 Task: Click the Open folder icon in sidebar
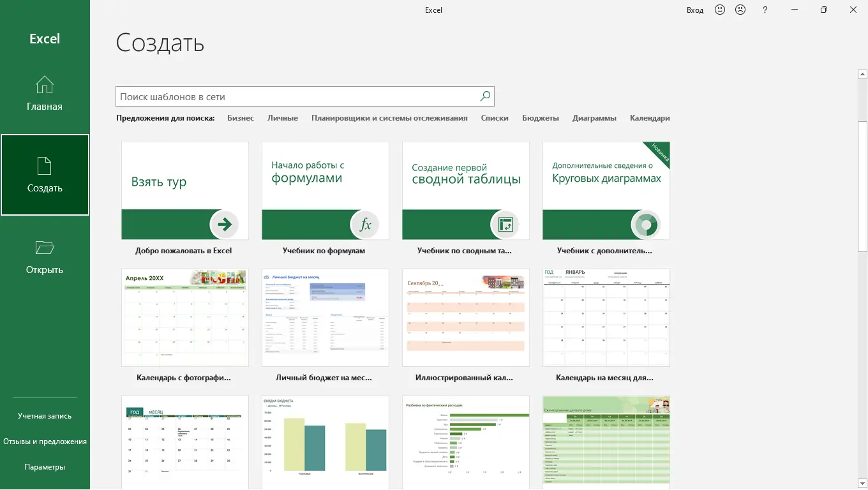coord(45,248)
